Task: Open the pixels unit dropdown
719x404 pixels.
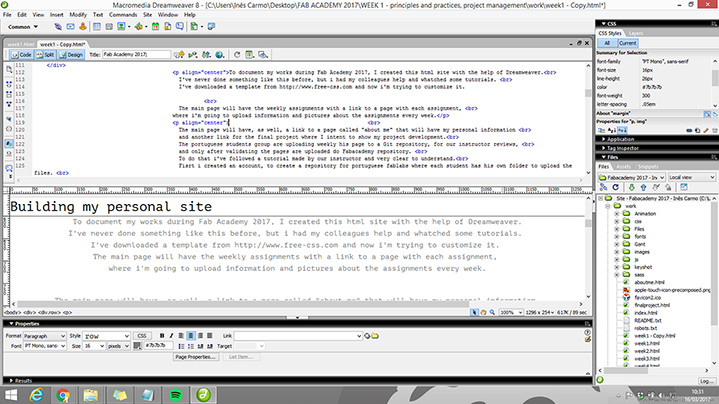Action: pyautogui.click(x=118, y=346)
